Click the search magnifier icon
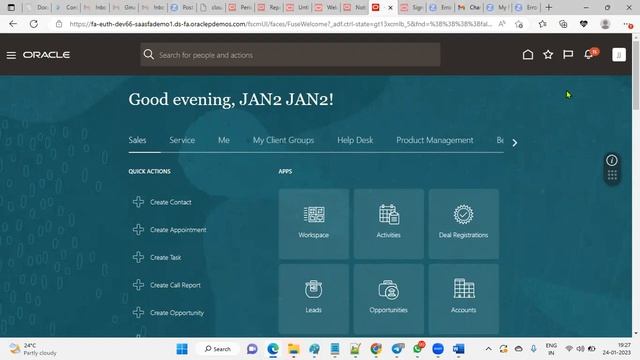Image resolution: width=640 pixels, height=360 pixels. coord(149,55)
